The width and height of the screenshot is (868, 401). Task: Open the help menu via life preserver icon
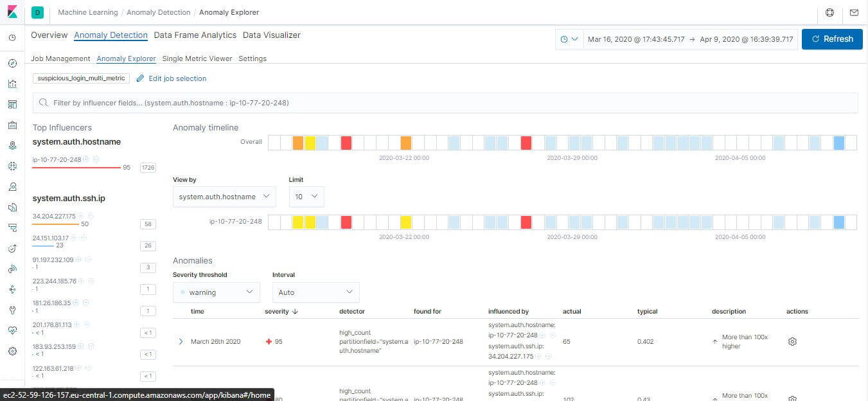point(829,12)
